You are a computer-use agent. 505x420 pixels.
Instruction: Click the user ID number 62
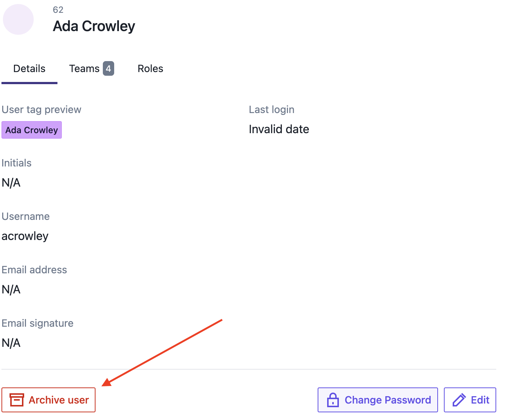point(58,10)
